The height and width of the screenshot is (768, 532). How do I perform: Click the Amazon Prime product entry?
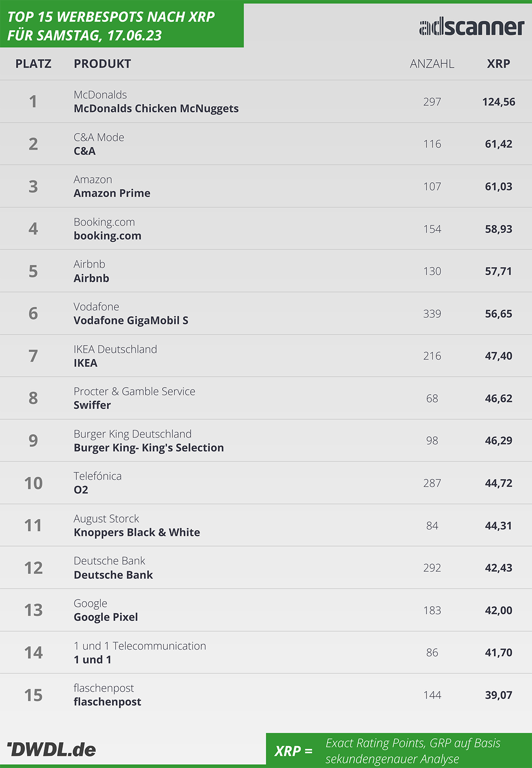[x=112, y=193]
